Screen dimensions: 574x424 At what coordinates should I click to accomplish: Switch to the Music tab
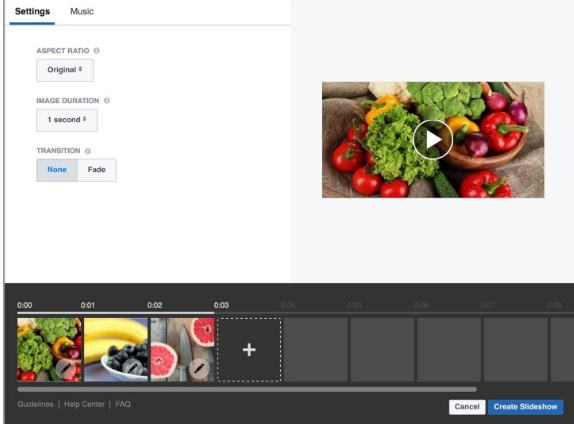coord(82,11)
